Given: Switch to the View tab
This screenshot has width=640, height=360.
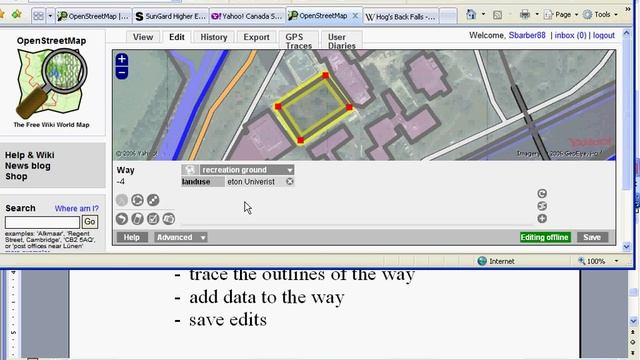Looking at the screenshot, I should pyautogui.click(x=143, y=37).
